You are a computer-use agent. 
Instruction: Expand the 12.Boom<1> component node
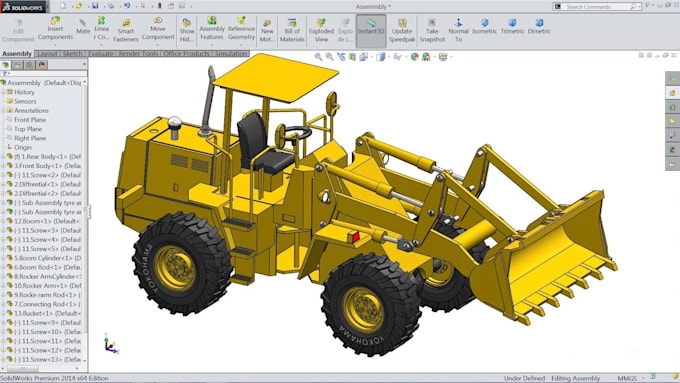pyautogui.click(x=3, y=221)
